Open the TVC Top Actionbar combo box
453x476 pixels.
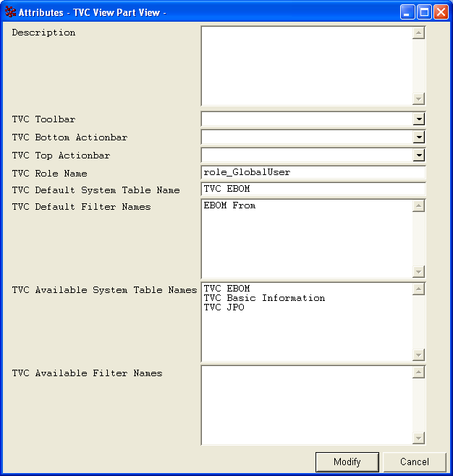pos(418,155)
